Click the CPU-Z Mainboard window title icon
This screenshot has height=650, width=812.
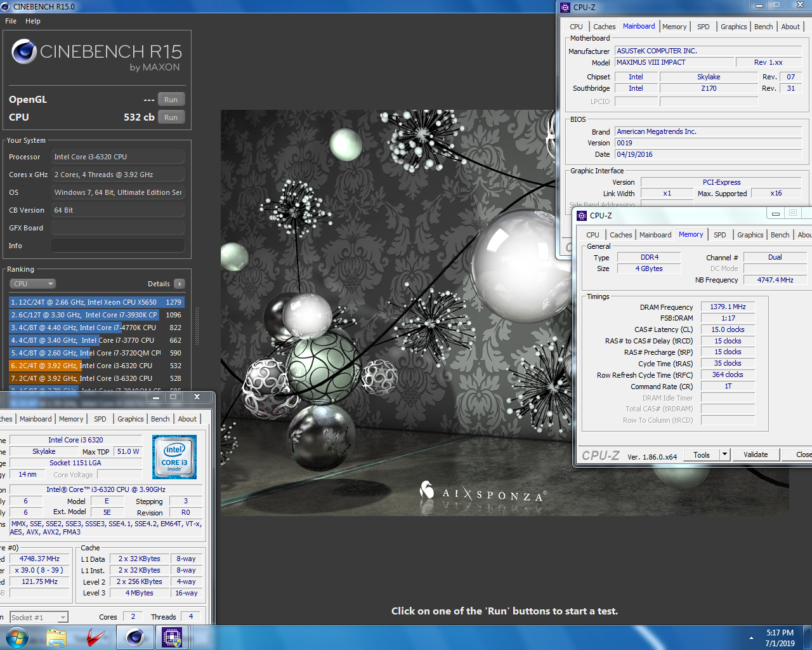click(565, 7)
